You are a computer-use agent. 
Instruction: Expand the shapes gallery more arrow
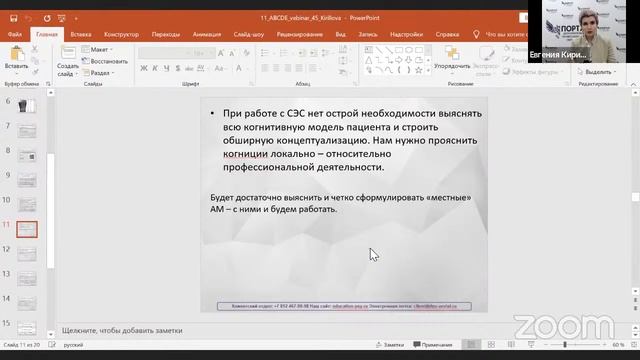click(x=428, y=70)
